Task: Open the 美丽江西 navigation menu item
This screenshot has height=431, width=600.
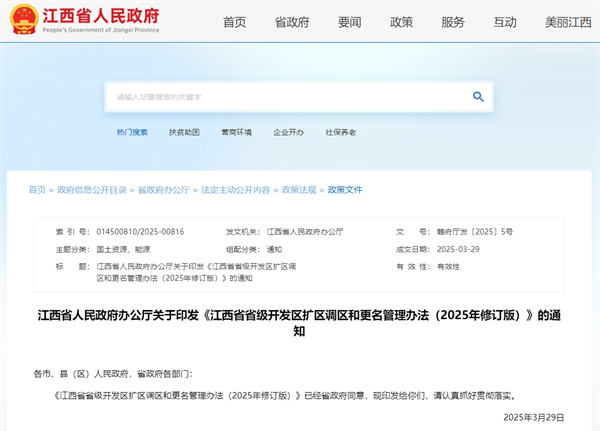Action: click(x=568, y=22)
